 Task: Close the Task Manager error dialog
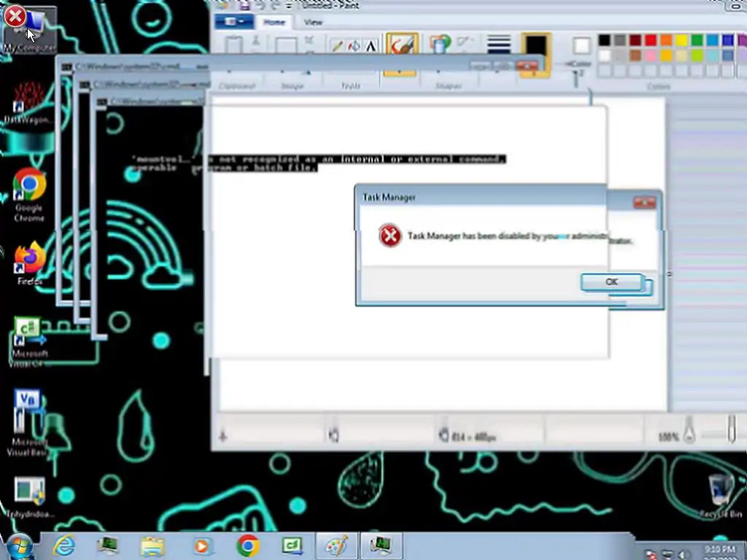(x=644, y=203)
